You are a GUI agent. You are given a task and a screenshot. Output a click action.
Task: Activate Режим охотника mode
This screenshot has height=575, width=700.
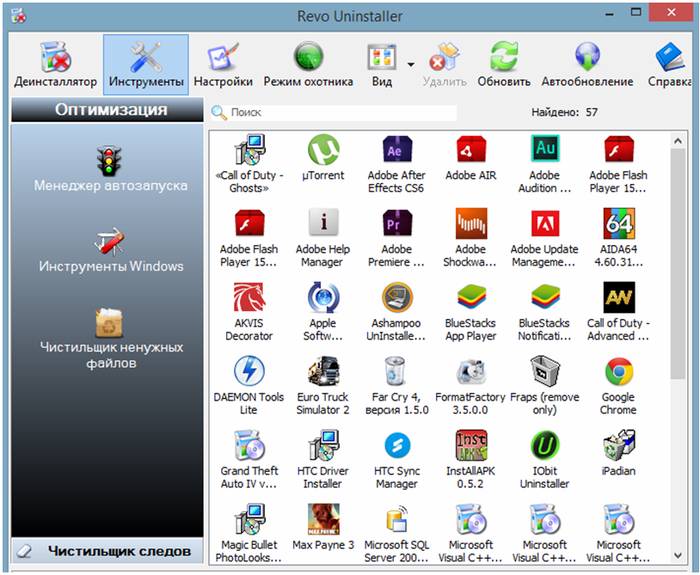[308, 64]
